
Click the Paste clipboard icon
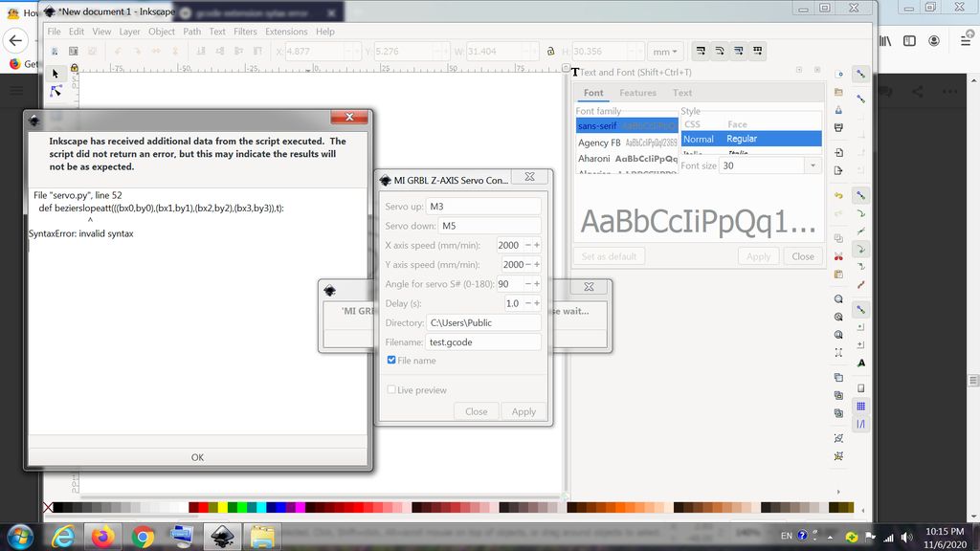pyautogui.click(x=838, y=275)
